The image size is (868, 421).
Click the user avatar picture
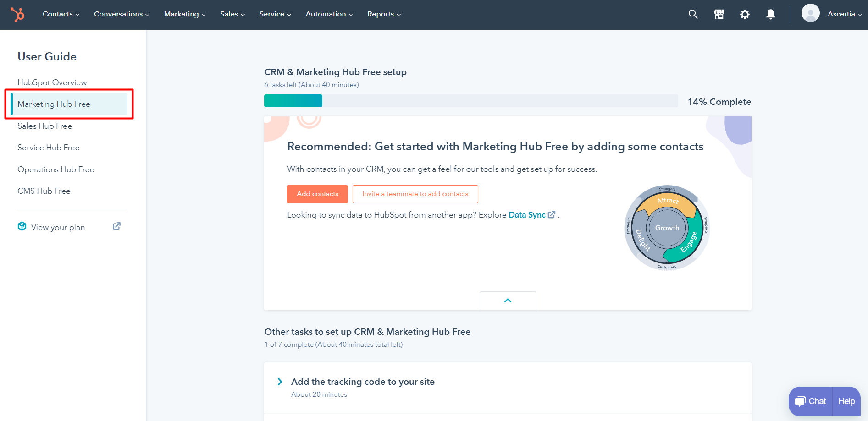click(810, 13)
